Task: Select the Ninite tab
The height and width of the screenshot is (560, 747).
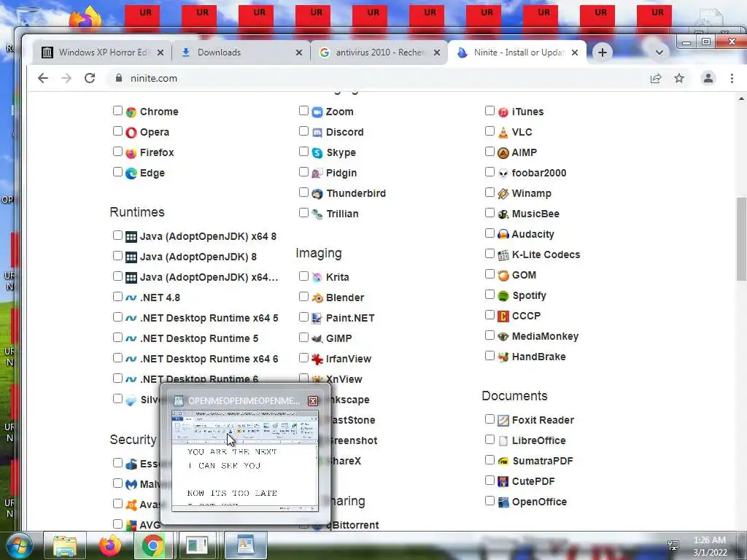Action: [x=517, y=52]
